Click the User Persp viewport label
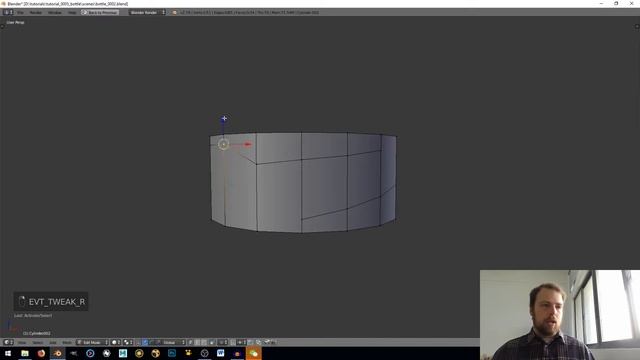 [16, 22]
